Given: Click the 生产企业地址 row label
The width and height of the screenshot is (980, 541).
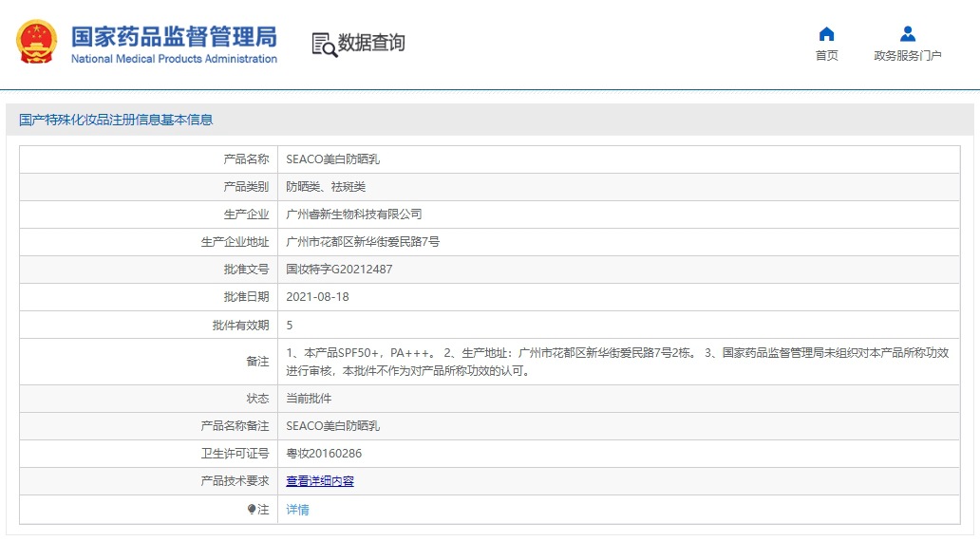Looking at the screenshot, I should click(x=235, y=242).
